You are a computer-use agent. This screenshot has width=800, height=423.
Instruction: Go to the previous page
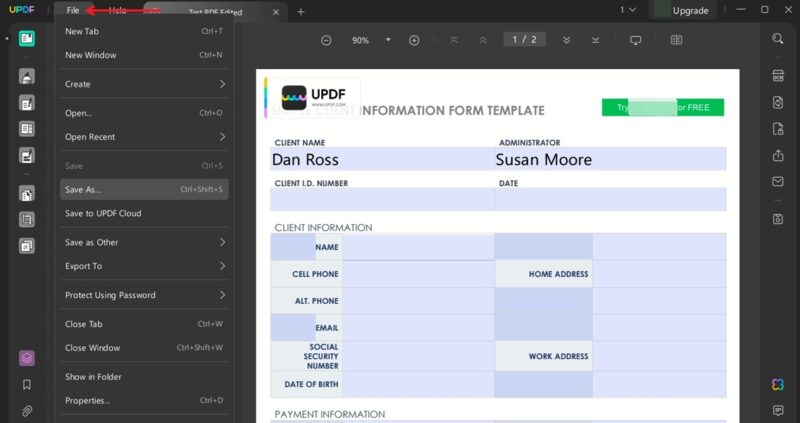pos(482,40)
